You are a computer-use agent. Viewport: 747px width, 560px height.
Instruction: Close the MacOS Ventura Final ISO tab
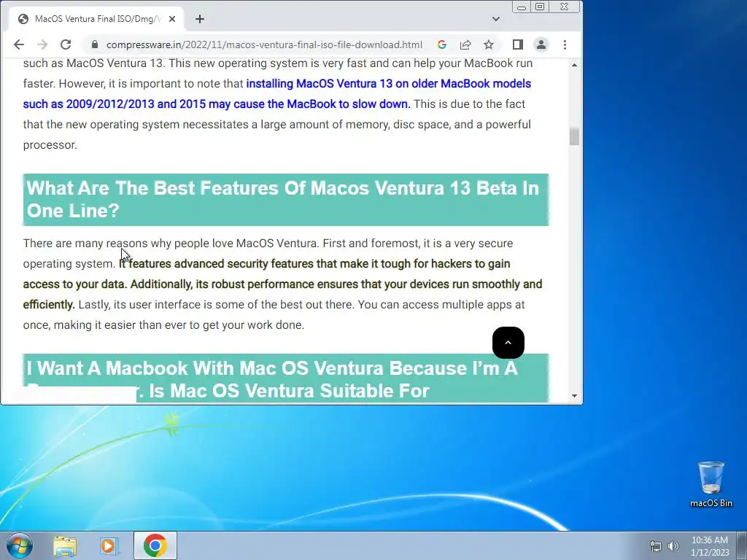[x=172, y=19]
